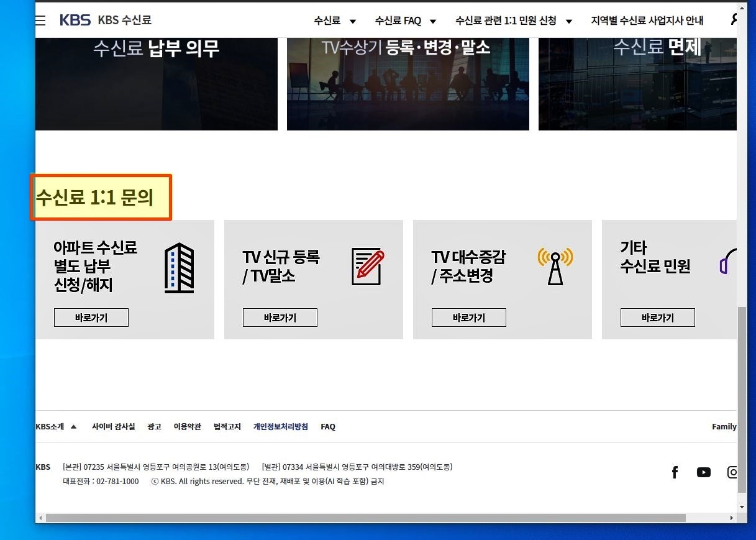Click the horizontal scrollbar thumb
The image size is (756, 540).
365,518
